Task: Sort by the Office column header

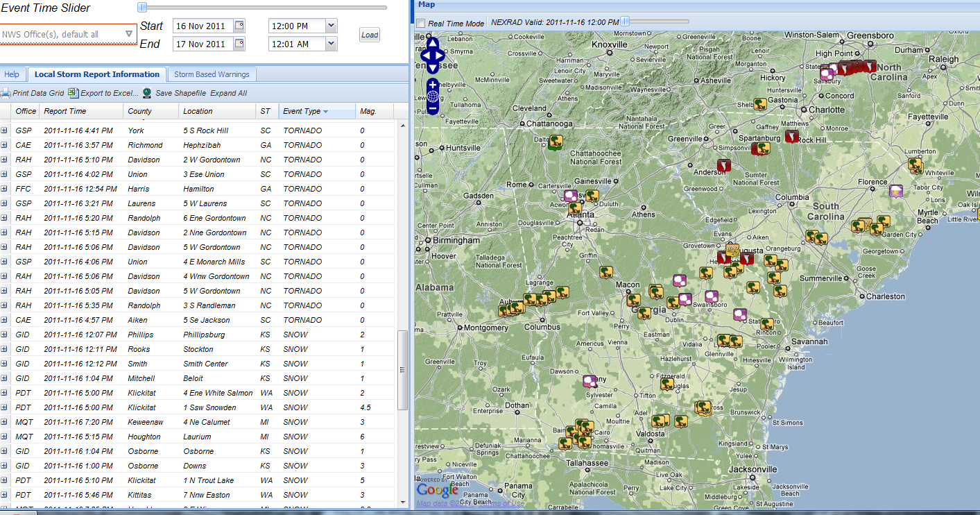Action: tap(26, 111)
